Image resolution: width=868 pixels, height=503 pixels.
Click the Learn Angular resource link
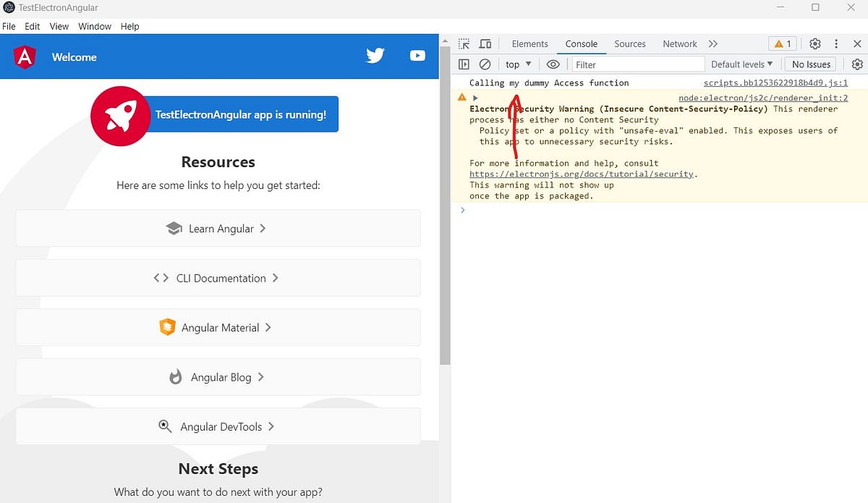218,228
